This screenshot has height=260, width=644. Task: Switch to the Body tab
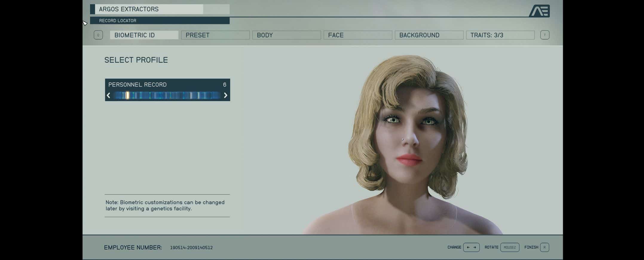pos(286,35)
